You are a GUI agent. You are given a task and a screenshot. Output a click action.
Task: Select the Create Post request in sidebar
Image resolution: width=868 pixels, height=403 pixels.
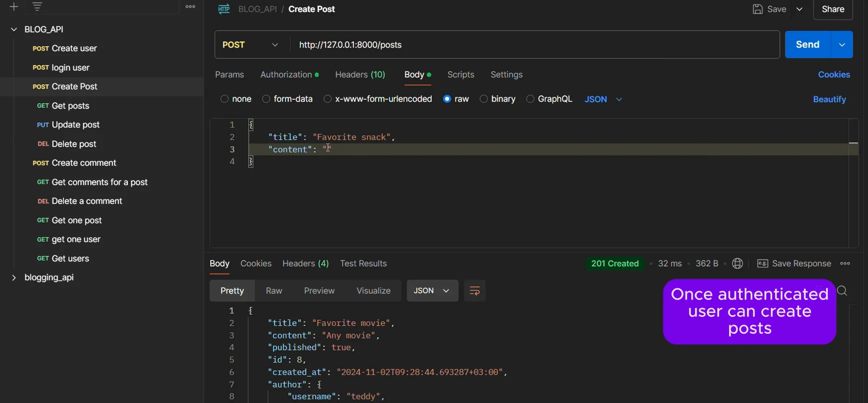(102, 87)
